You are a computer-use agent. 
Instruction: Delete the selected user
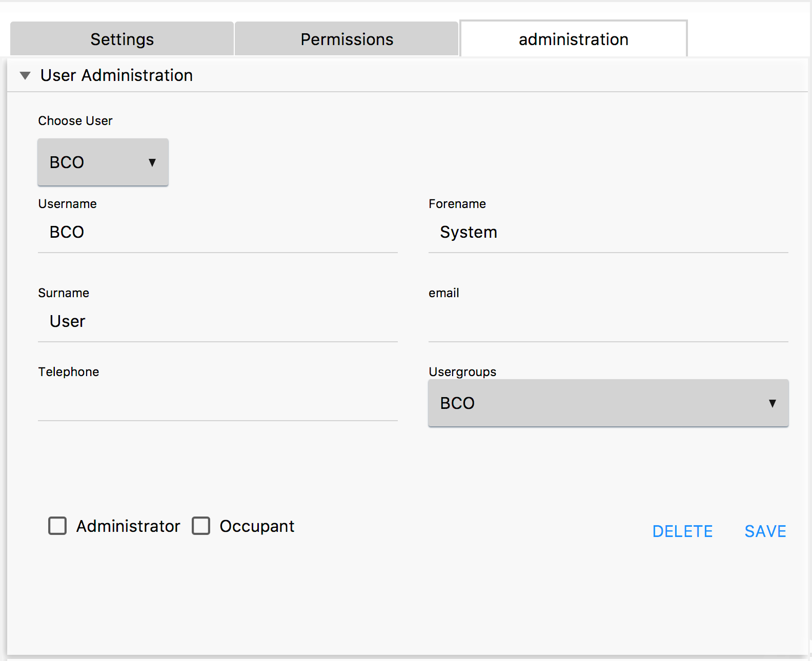coord(682,531)
